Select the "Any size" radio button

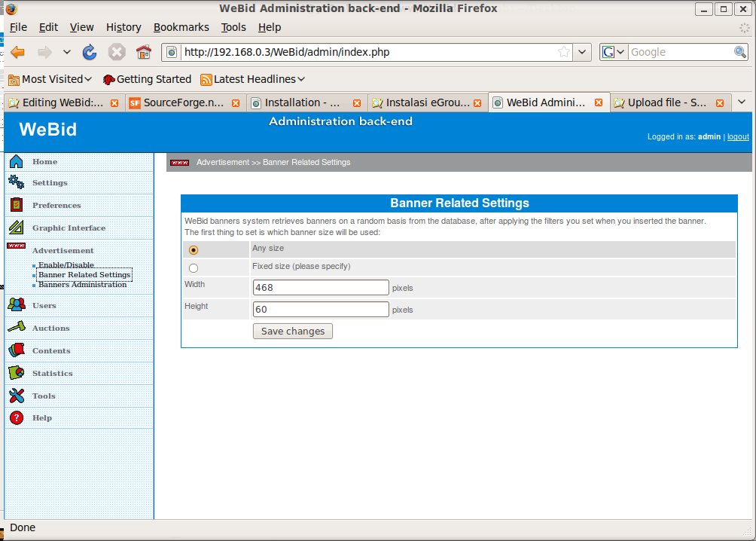click(x=194, y=250)
